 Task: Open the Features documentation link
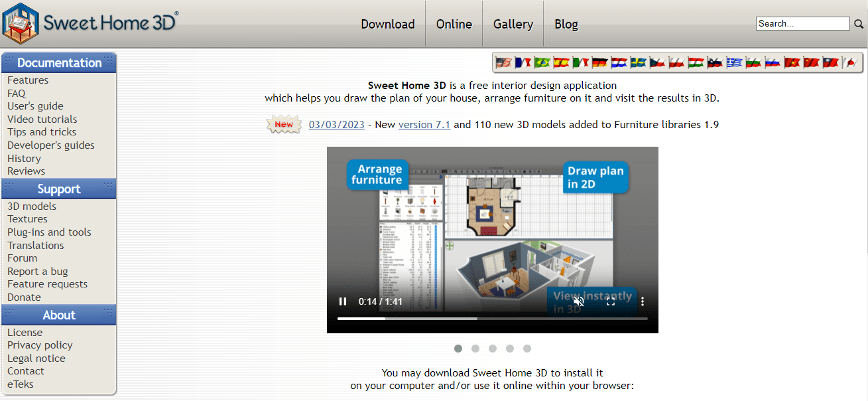28,80
